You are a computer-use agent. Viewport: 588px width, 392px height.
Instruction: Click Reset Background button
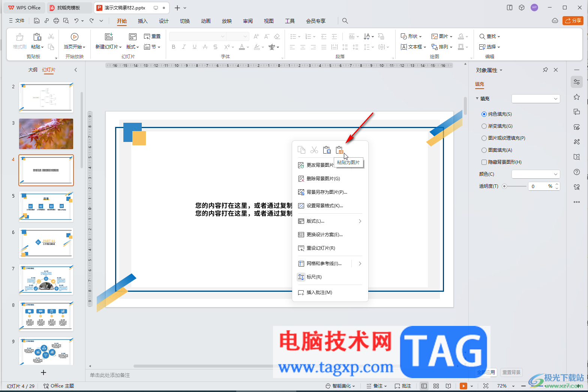[x=511, y=372]
